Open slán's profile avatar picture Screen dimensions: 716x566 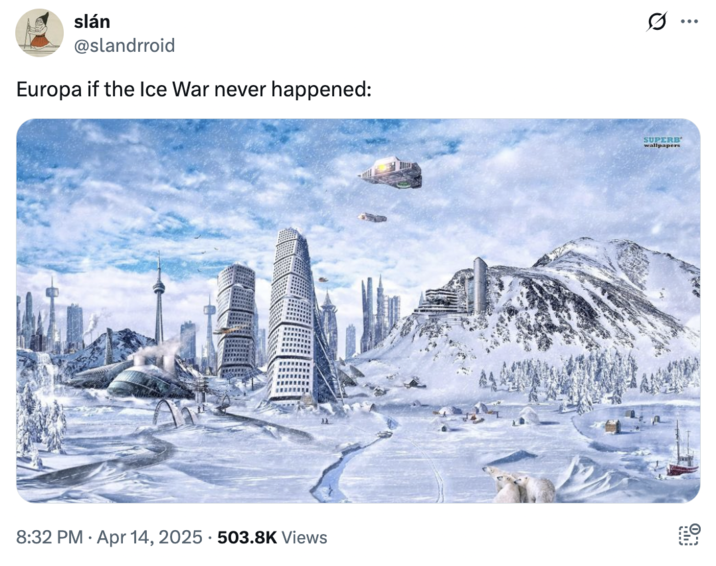pos(39,33)
